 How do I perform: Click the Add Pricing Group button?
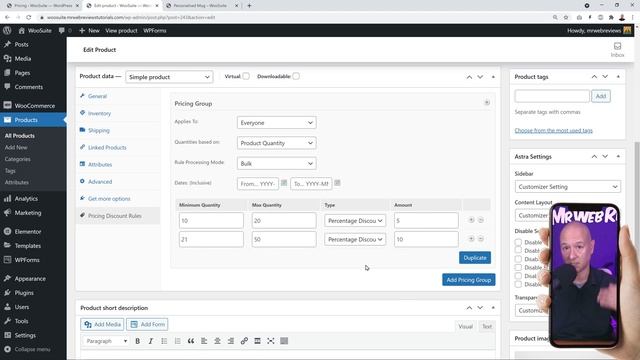coord(469,280)
